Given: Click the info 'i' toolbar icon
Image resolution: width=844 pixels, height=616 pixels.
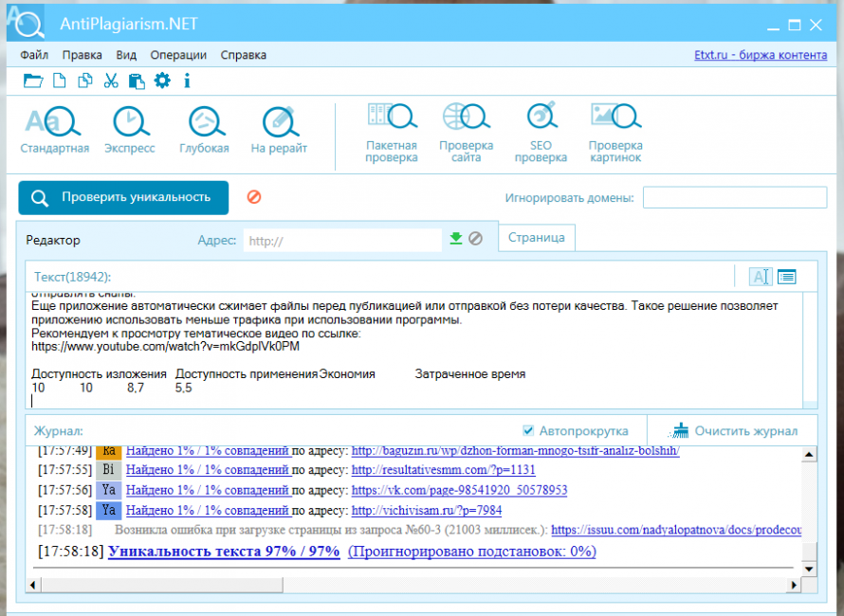Looking at the screenshot, I should point(187,81).
